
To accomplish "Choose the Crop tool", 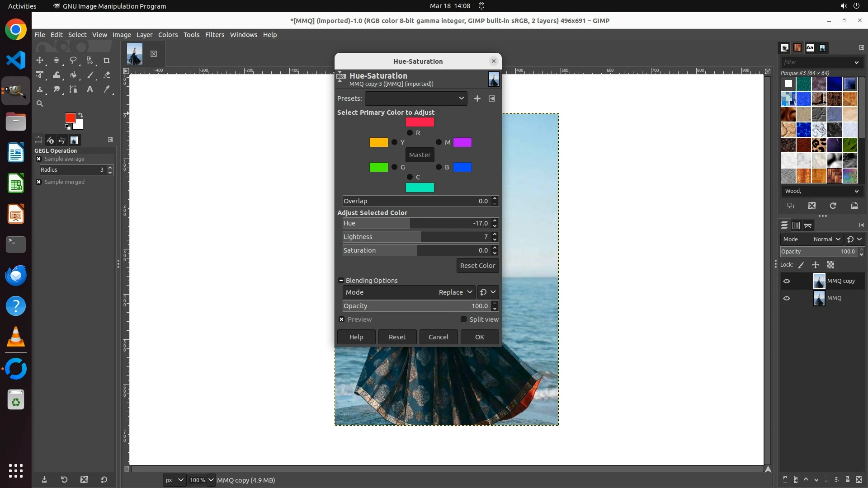I will click(x=106, y=60).
